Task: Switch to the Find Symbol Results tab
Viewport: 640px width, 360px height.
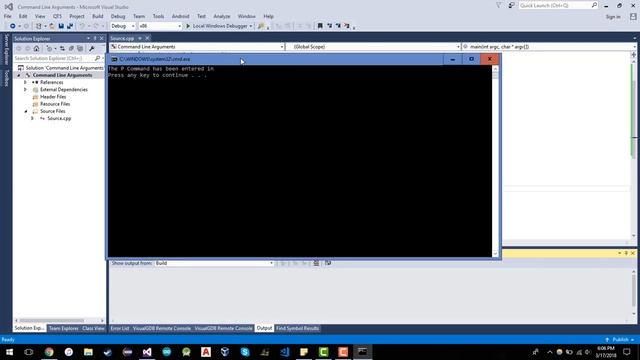Action: (297, 328)
